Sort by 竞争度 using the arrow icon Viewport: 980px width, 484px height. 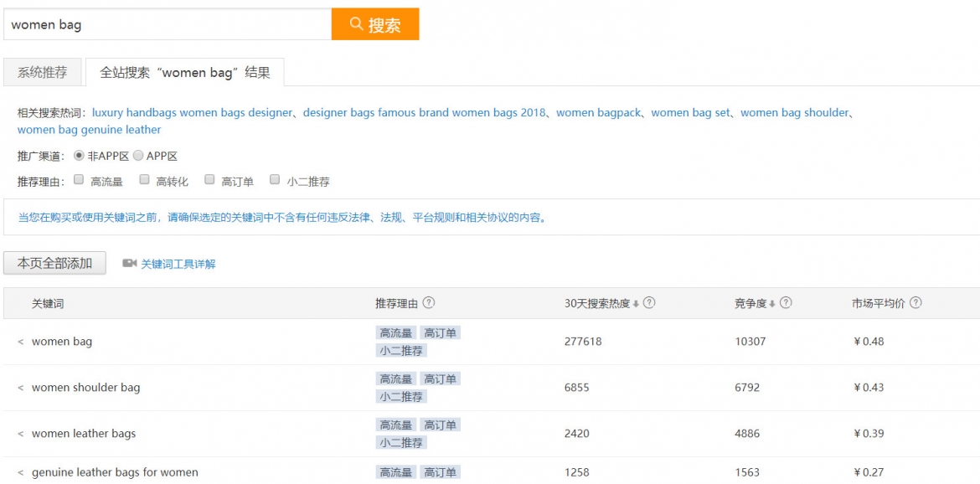[772, 304]
